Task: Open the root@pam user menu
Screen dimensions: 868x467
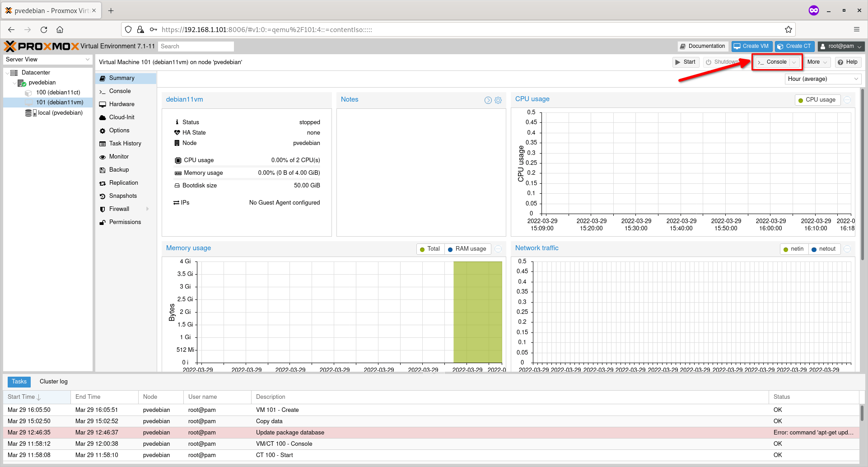Action: point(841,47)
